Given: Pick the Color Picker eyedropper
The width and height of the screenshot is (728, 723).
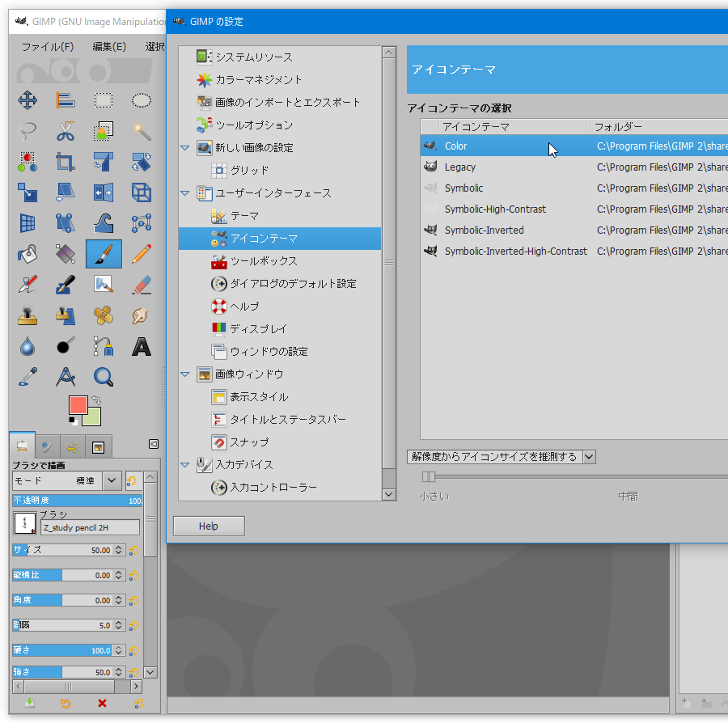Looking at the screenshot, I should point(28,377).
